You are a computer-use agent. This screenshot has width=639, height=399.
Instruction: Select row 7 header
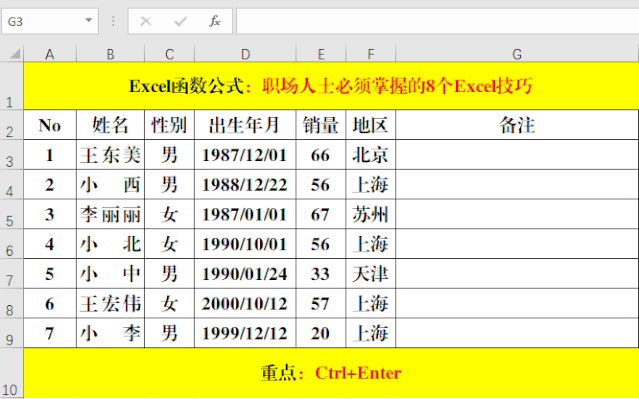11,274
